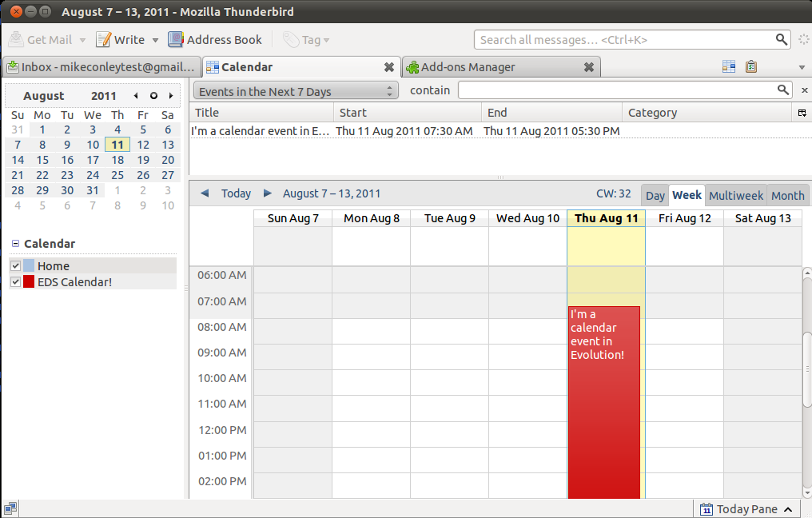Open the Address Book
This screenshot has width=812, height=518.
click(x=215, y=40)
